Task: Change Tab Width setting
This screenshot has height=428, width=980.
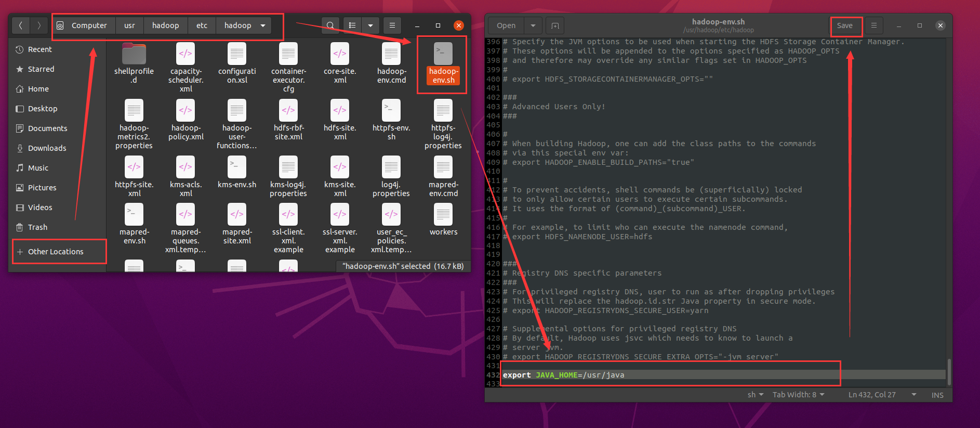Action: click(799, 395)
